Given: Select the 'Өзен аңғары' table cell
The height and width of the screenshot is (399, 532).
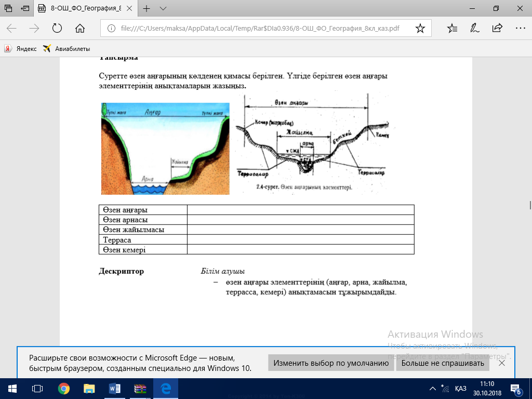Looking at the screenshot, I should pos(143,210).
